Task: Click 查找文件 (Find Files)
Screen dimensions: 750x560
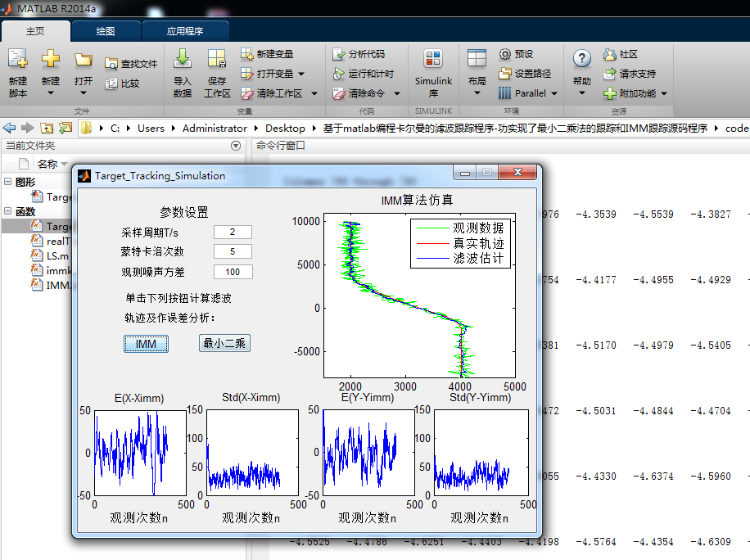Action: pos(131,64)
